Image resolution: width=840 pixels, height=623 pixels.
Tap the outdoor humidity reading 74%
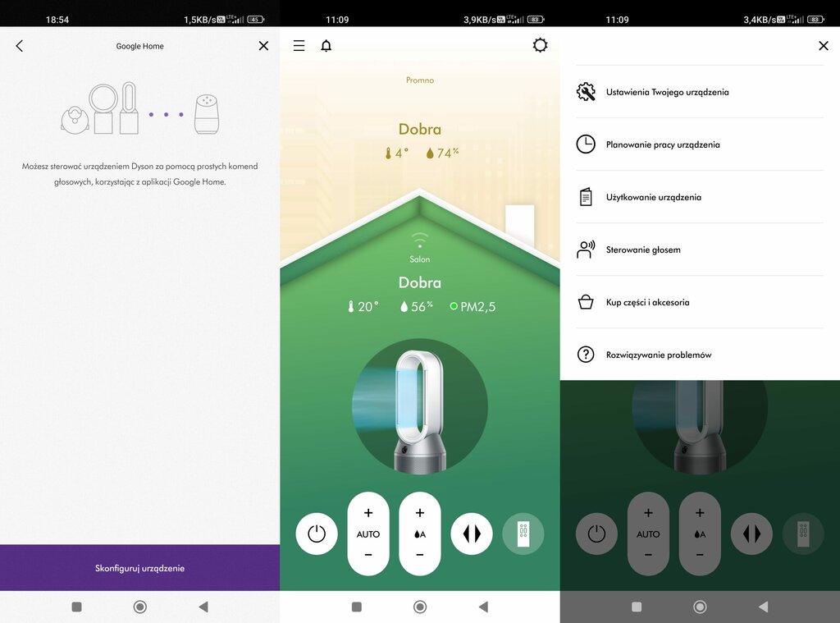(x=442, y=153)
